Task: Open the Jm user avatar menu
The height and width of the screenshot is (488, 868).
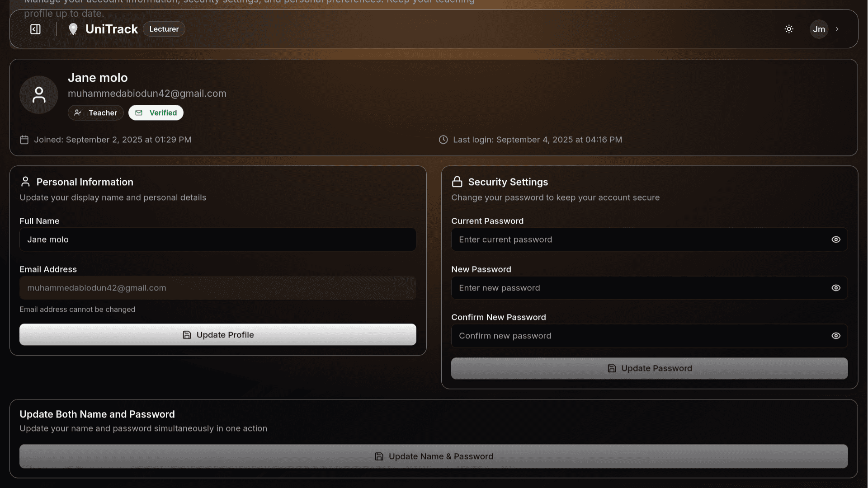Action: (x=819, y=29)
